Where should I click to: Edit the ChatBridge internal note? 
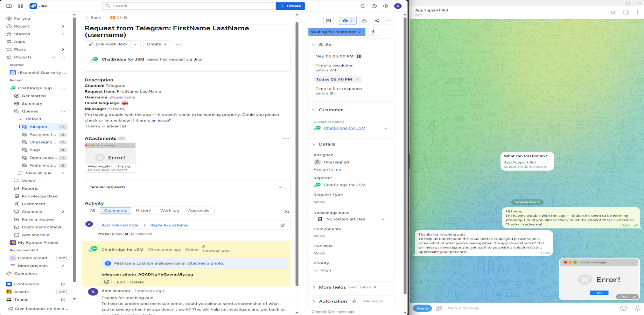click(x=121, y=282)
